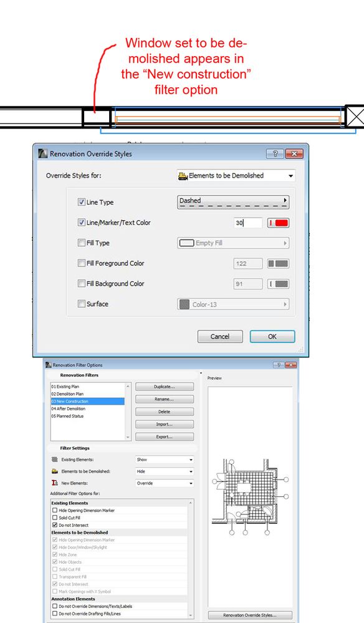Click the Duplicate button
The width and height of the screenshot is (364, 623).
[x=165, y=387]
